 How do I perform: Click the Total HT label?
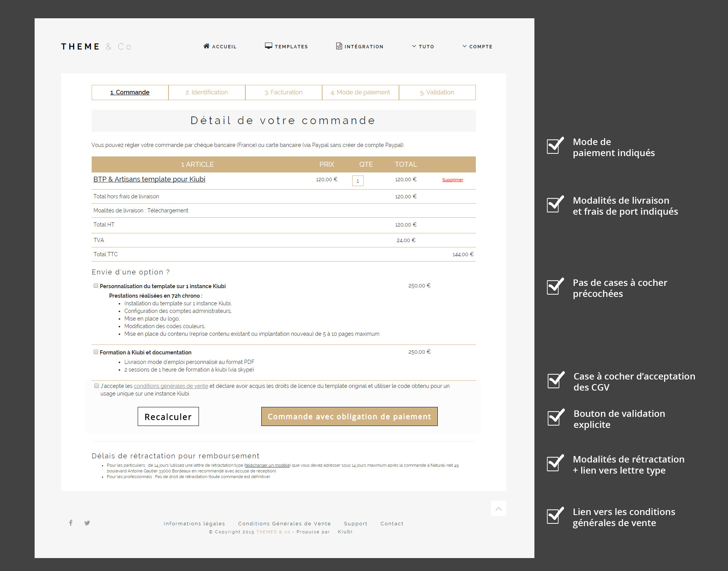[104, 225]
